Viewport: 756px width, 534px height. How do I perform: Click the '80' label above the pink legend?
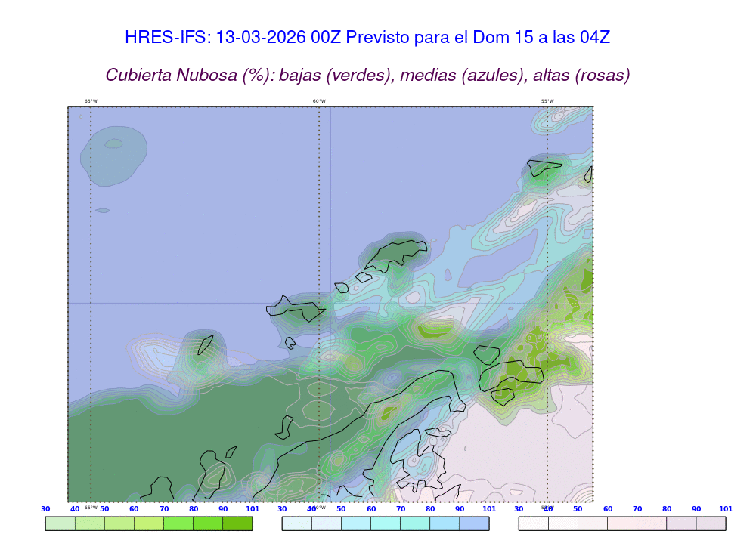[x=667, y=509]
